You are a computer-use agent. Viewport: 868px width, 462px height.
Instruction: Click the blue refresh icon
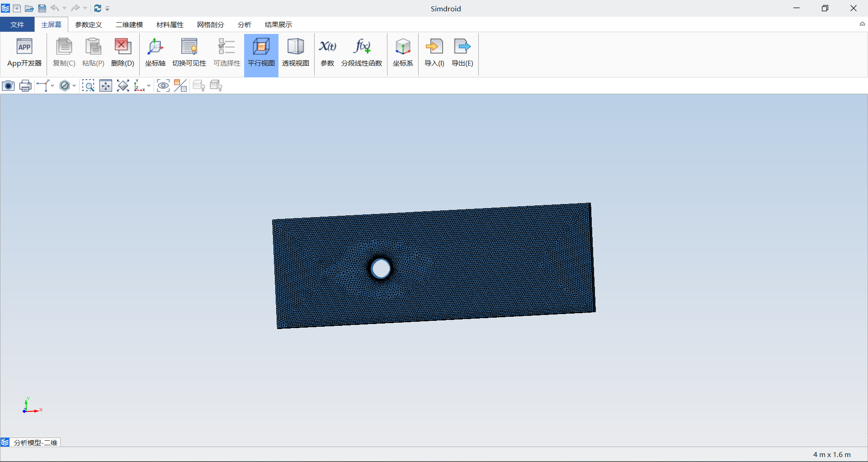point(98,8)
